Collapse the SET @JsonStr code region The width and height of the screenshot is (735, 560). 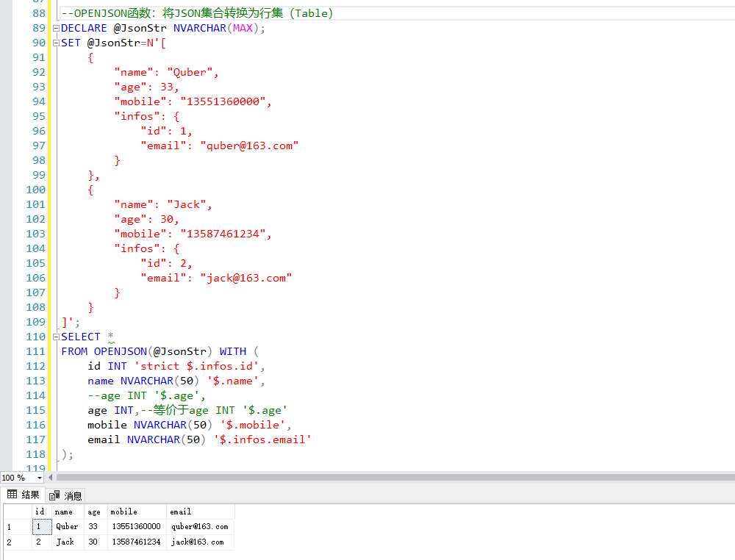pyautogui.click(x=55, y=43)
